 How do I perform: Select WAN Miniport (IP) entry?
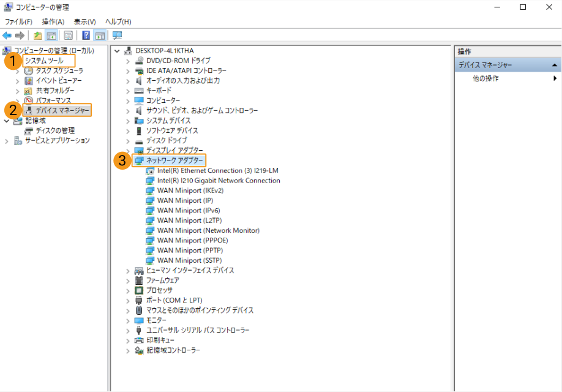[x=185, y=200]
